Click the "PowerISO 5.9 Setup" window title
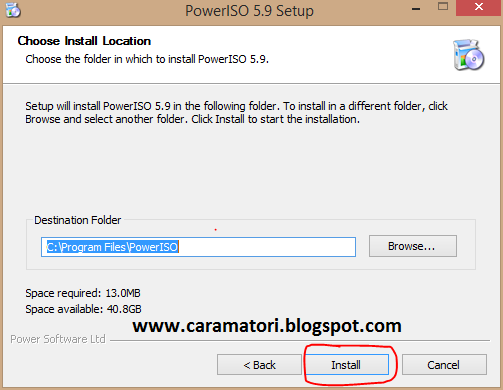503x390 pixels. pos(249,11)
